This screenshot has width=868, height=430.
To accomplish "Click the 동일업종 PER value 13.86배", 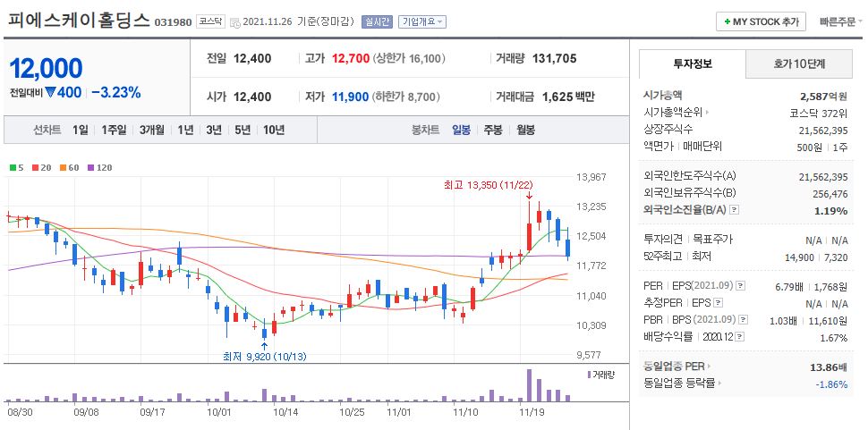I will [x=829, y=367].
